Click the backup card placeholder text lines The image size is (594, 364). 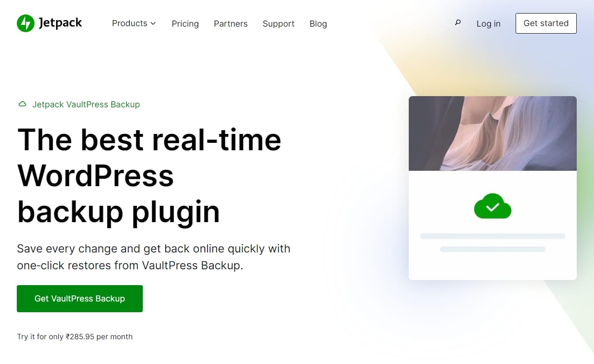tap(492, 243)
